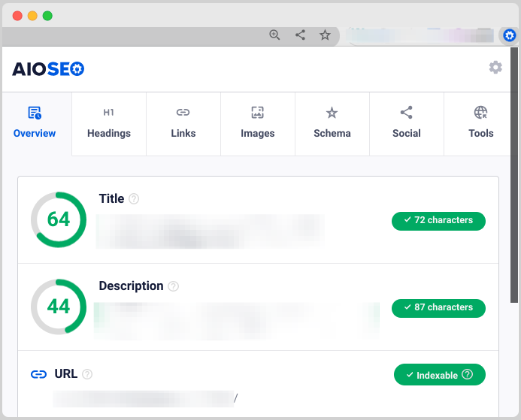Click the browser zoom magnifier icon
521x420 pixels.
(x=275, y=35)
